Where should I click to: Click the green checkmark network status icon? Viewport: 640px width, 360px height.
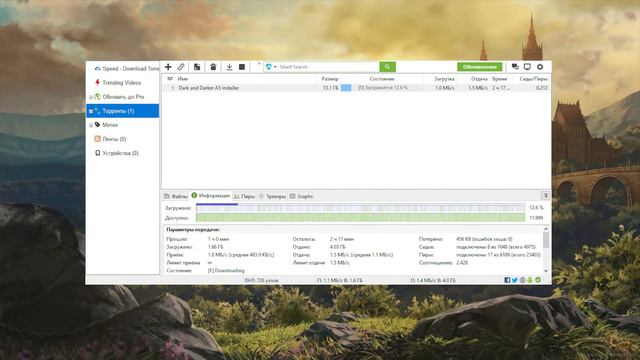click(x=538, y=280)
